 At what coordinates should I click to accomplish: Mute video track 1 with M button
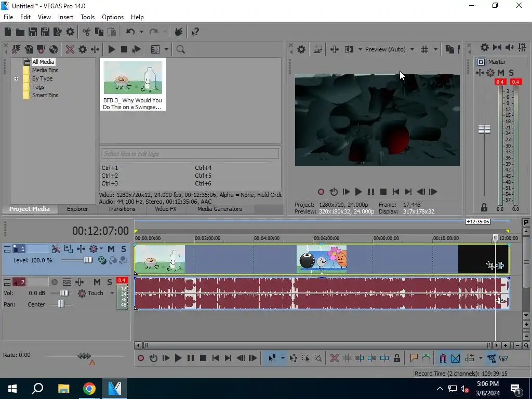tap(111, 249)
